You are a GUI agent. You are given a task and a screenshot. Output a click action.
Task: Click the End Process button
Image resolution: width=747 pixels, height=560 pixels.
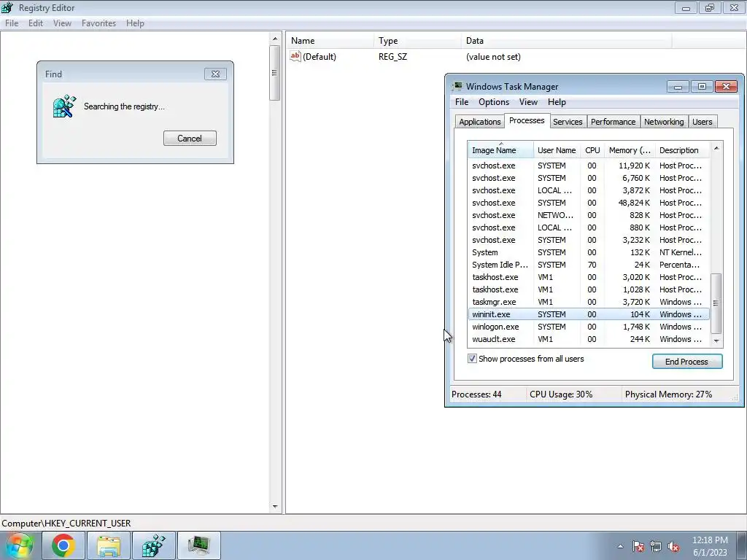tap(687, 362)
